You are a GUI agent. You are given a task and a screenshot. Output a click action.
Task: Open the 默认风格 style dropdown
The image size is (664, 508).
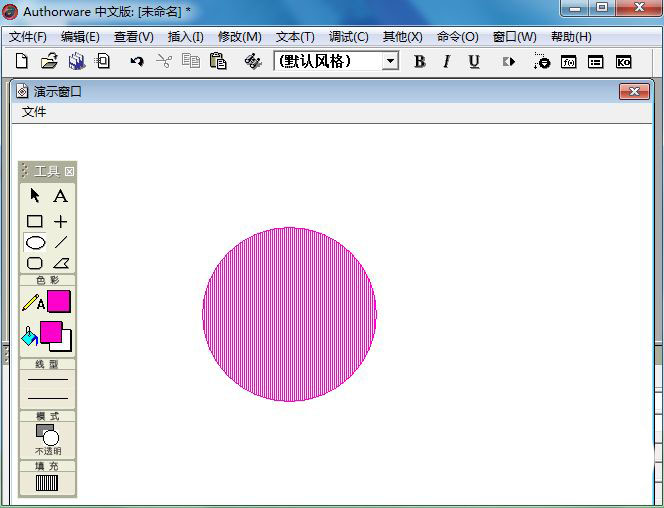click(x=390, y=61)
